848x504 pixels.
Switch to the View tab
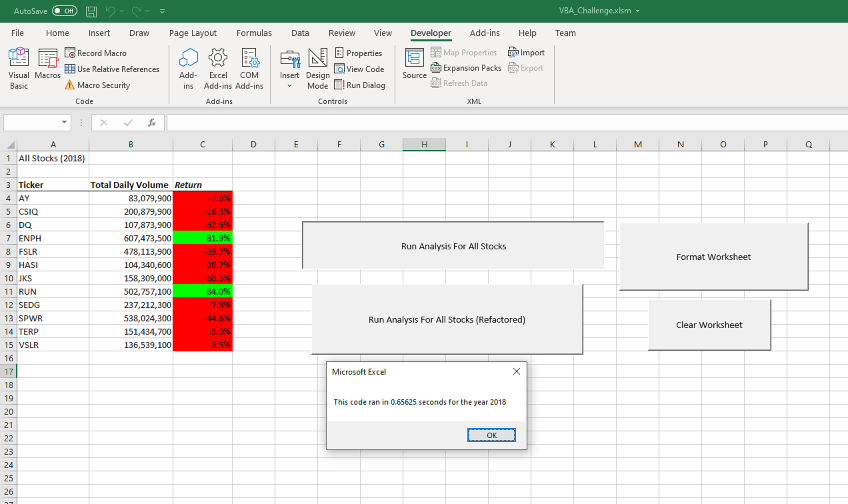pyautogui.click(x=383, y=33)
